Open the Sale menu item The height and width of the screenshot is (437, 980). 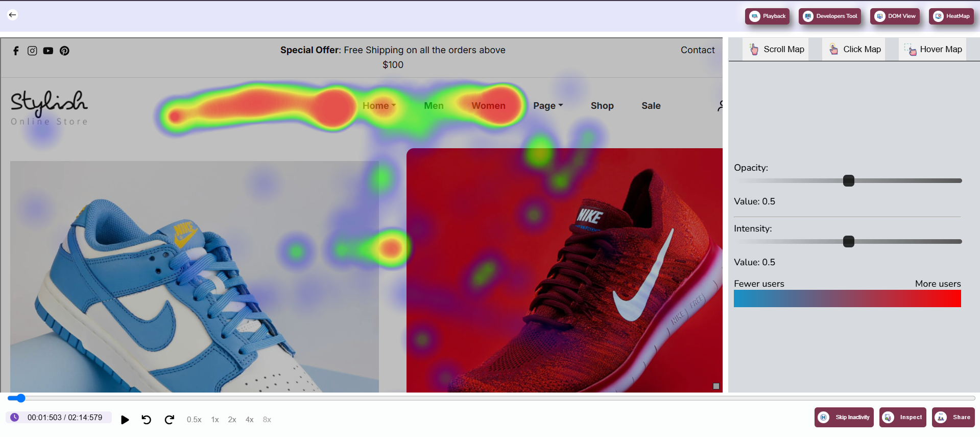coord(651,106)
